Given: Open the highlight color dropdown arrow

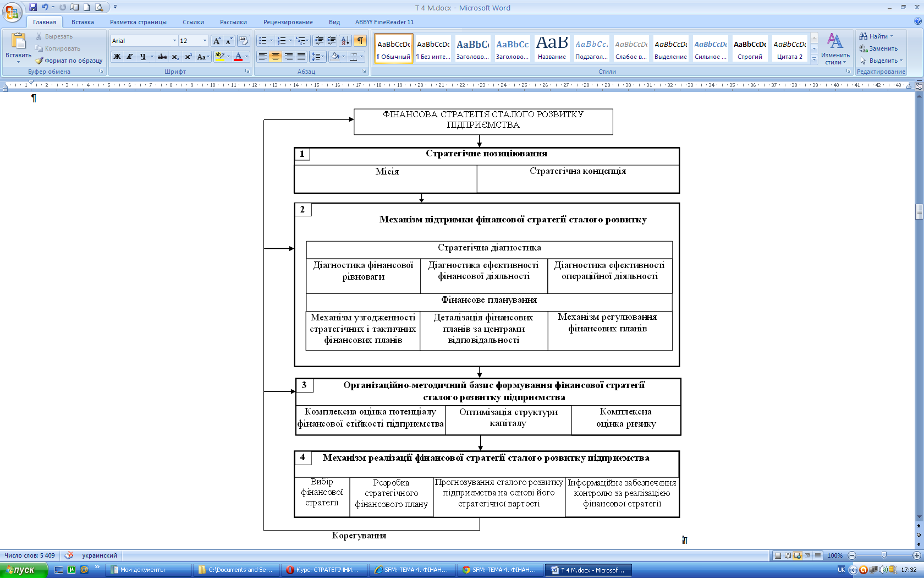Looking at the screenshot, I should tap(228, 57).
